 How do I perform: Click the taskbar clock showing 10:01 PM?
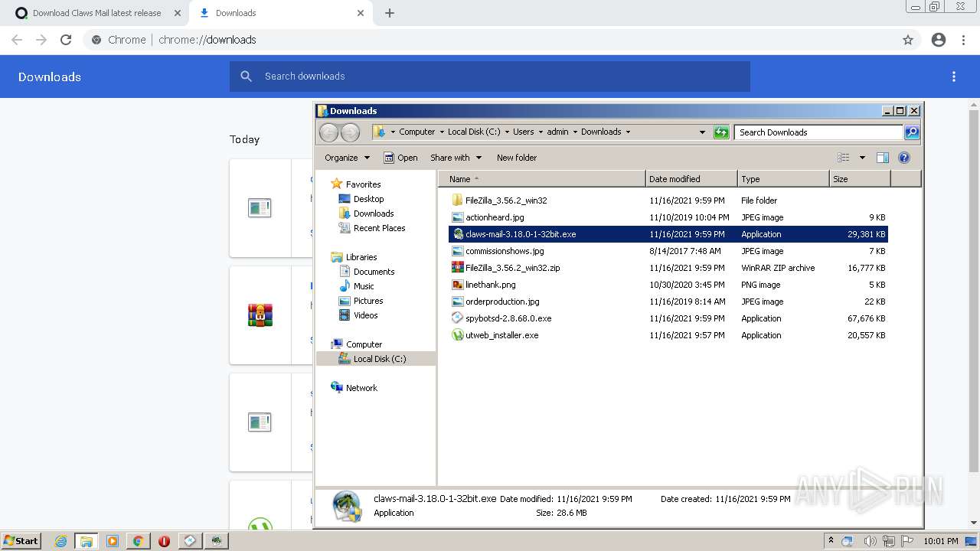pos(941,541)
